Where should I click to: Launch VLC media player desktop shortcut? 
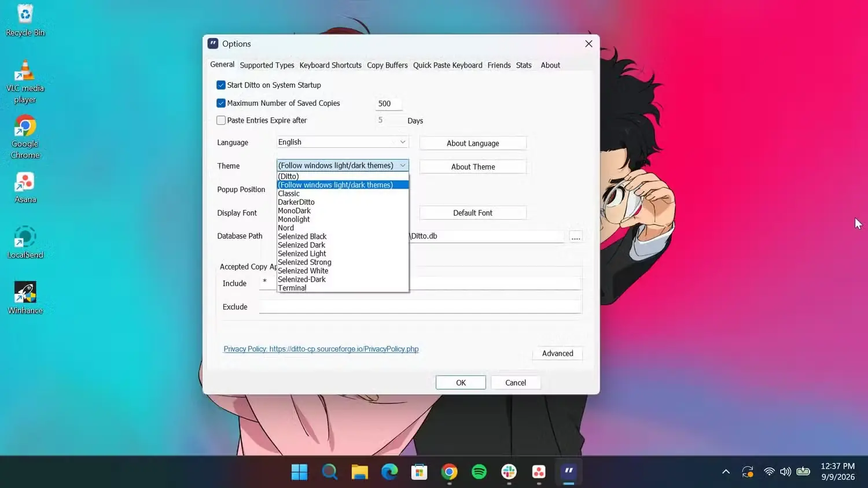pos(25,82)
